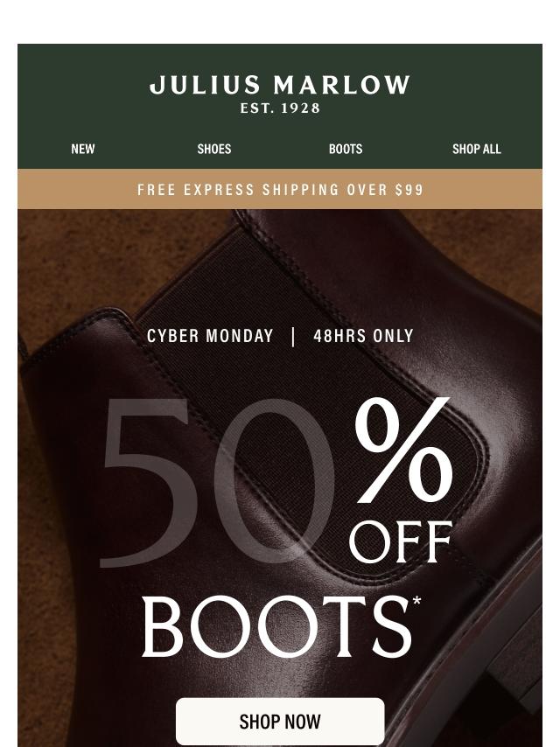The image size is (560, 747).
Task: Click the 48HRS ONLY text
Action: pyautogui.click(x=363, y=336)
